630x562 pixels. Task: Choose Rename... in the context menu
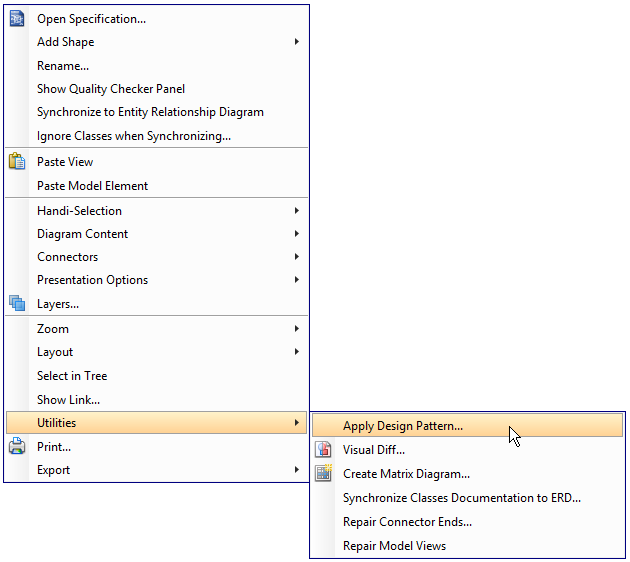pyautogui.click(x=157, y=65)
